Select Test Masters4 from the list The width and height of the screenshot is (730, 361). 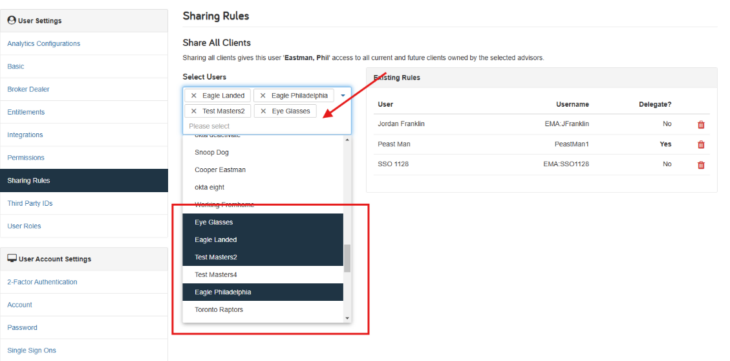[263, 274]
